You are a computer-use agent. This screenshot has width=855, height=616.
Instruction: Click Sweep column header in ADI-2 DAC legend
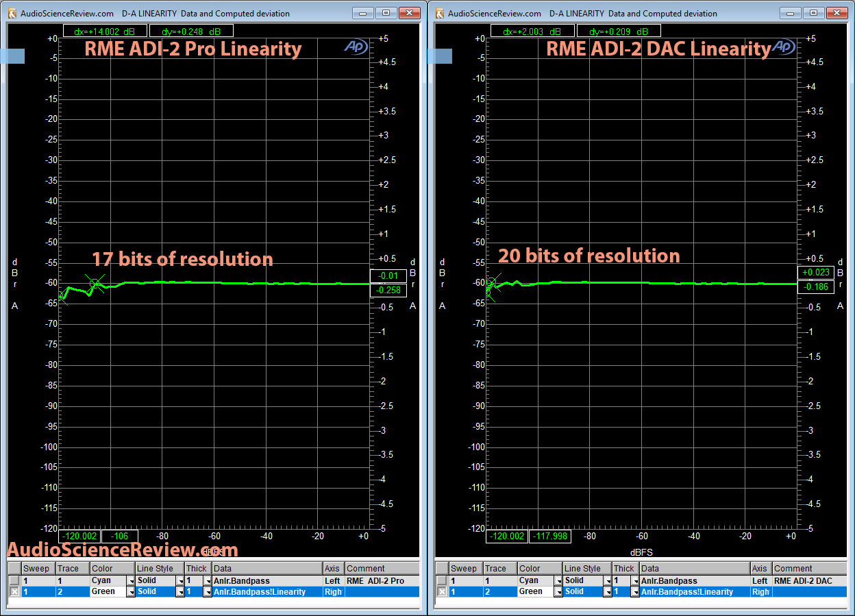pyautogui.click(x=465, y=569)
